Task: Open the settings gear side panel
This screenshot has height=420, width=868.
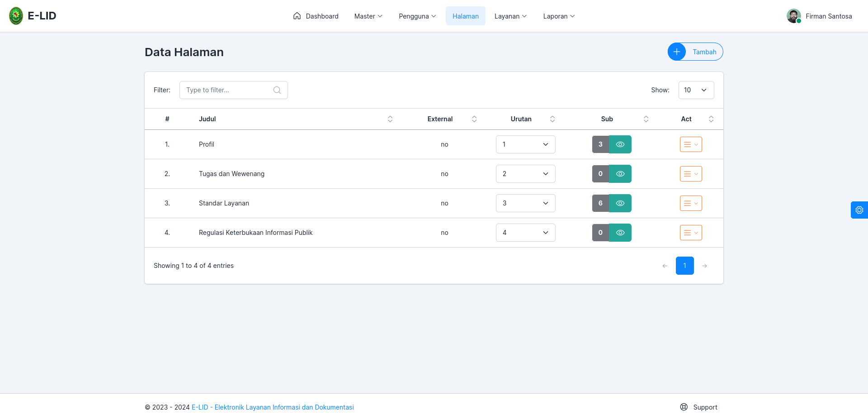Action: [x=859, y=210]
